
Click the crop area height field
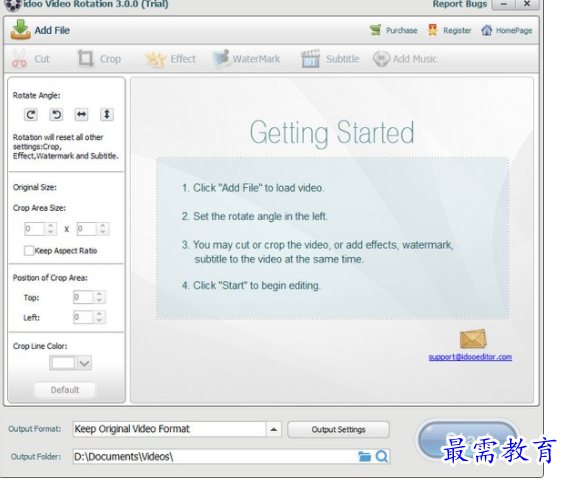(x=86, y=229)
